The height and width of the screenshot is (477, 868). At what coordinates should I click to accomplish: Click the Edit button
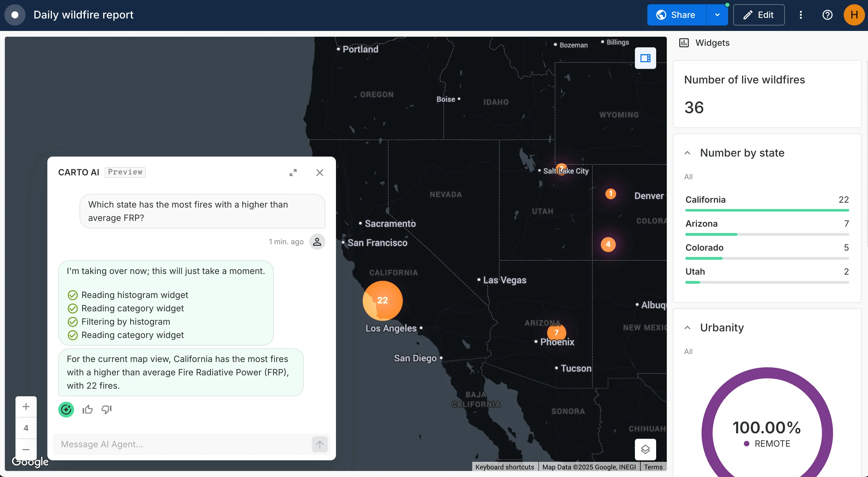click(x=758, y=15)
